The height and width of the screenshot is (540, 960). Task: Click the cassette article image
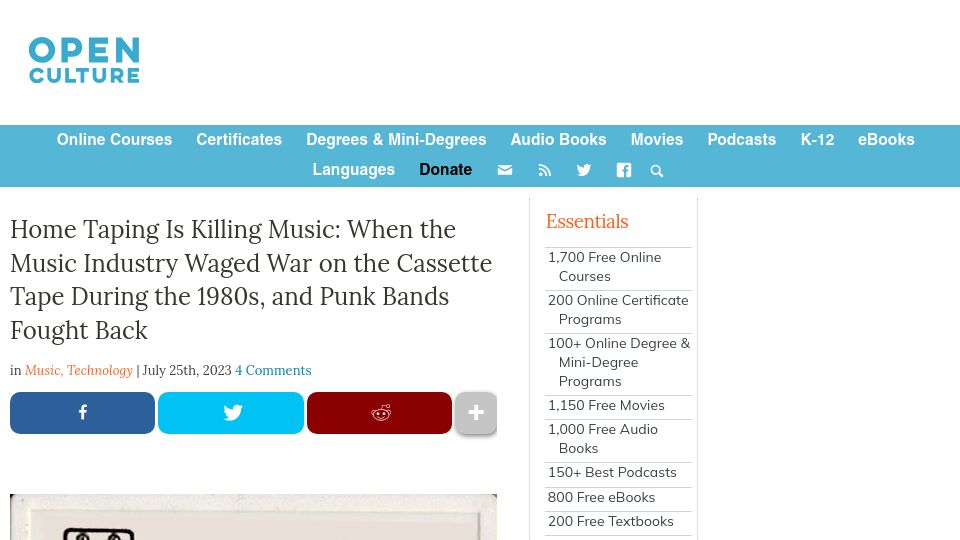point(253,517)
